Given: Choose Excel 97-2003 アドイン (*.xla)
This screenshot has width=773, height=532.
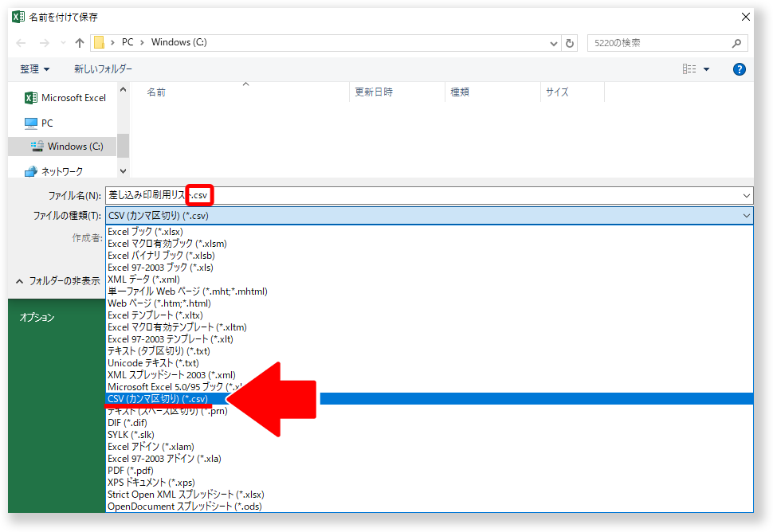Looking at the screenshot, I should (x=430, y=458).
